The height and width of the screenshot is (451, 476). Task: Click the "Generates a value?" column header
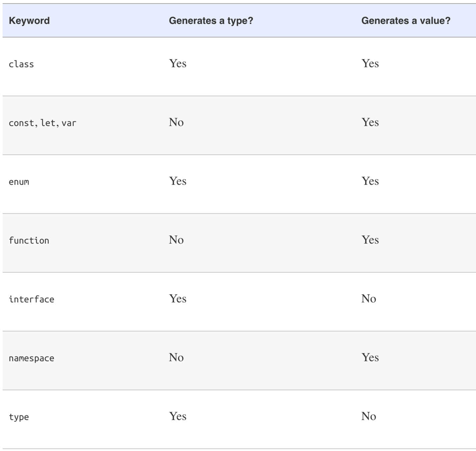pos(406,21)
